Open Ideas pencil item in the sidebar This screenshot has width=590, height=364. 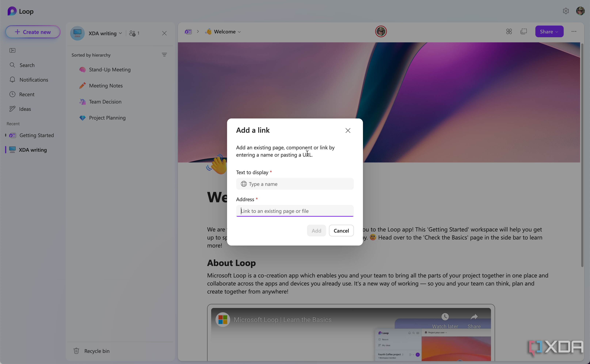pyautogui.click(x=12, y=109)
